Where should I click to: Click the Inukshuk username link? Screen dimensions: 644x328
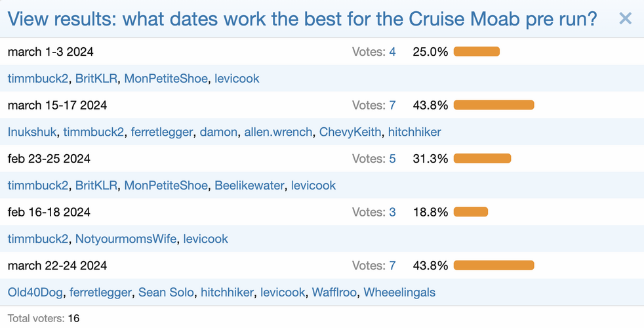pos(32,132)
